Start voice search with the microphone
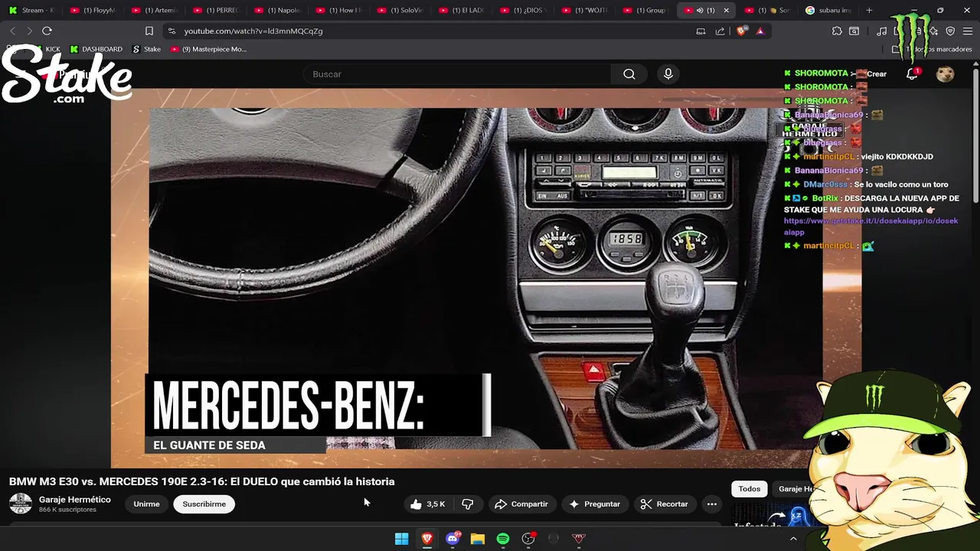The width and height of the screenshot is (980, 551). point(668,74)
